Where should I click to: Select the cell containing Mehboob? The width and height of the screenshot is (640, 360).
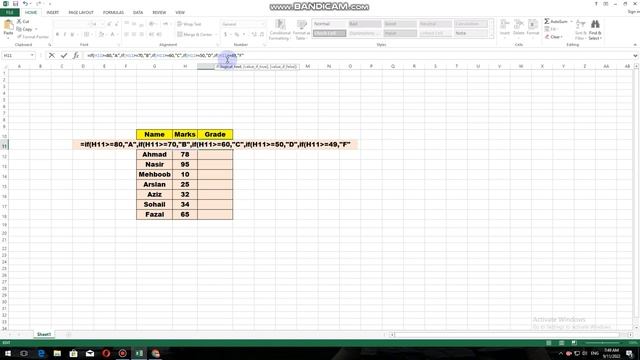point(154,174)
